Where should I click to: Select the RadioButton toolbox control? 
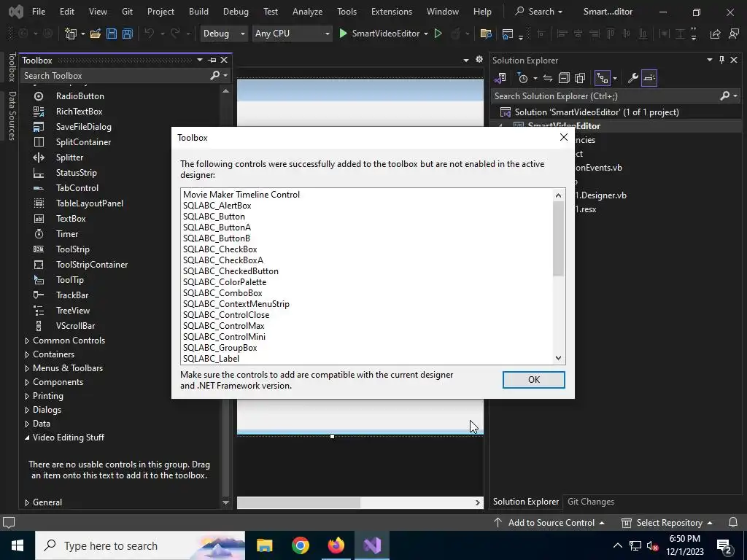coord(80,96)
